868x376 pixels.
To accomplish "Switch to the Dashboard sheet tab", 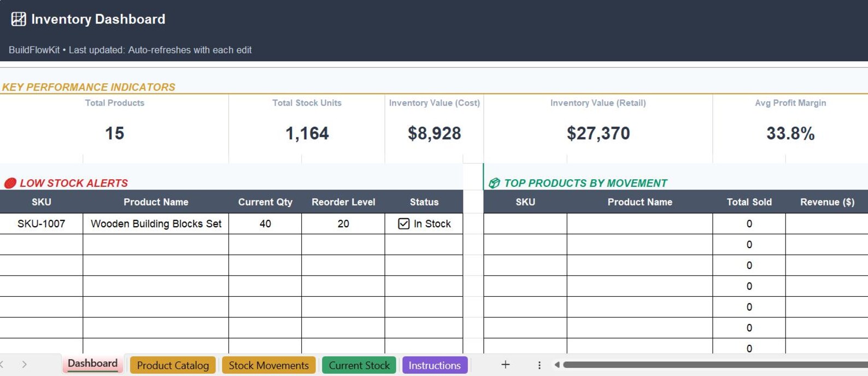I will (x=92, y=363).
